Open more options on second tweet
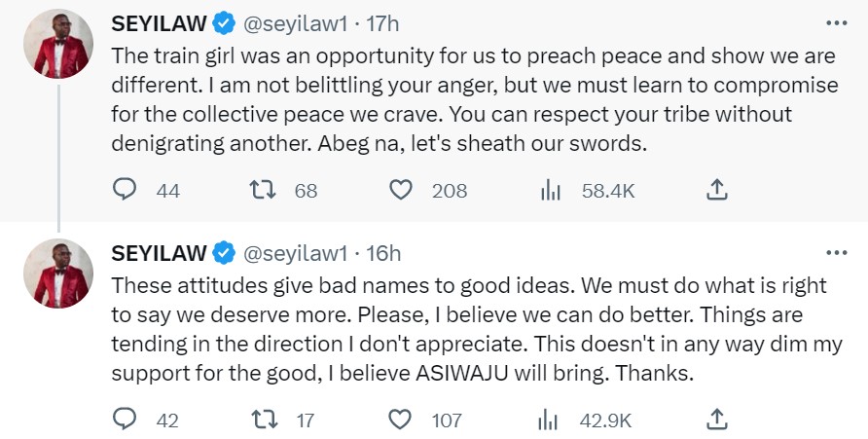The width and height of the screenshot is (868, 439). click(835, 252)
